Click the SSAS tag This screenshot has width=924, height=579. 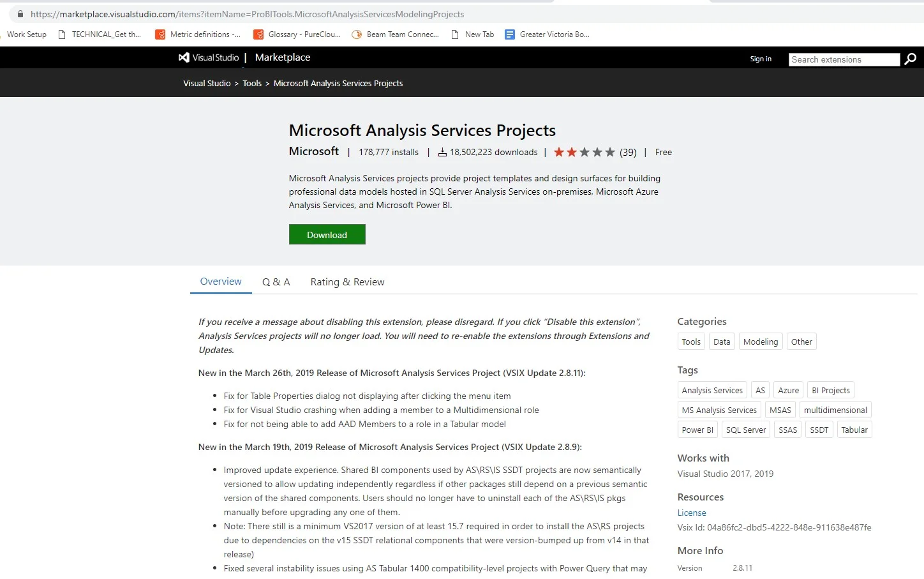pyautogui.click(x=788, y=430)
